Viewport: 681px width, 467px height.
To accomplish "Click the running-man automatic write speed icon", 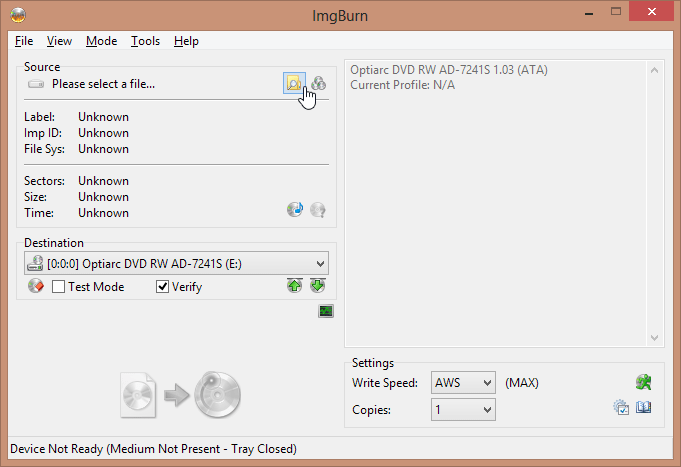I will [x=643, y=382].
